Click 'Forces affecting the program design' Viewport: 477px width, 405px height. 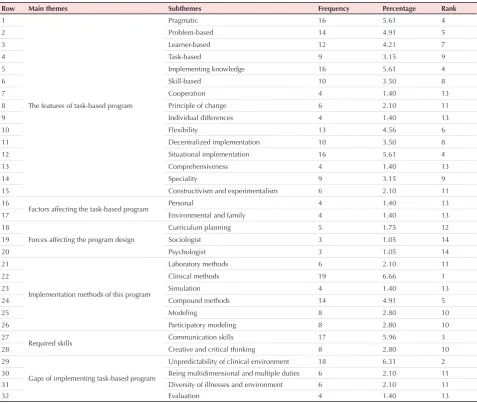point(81,240)
